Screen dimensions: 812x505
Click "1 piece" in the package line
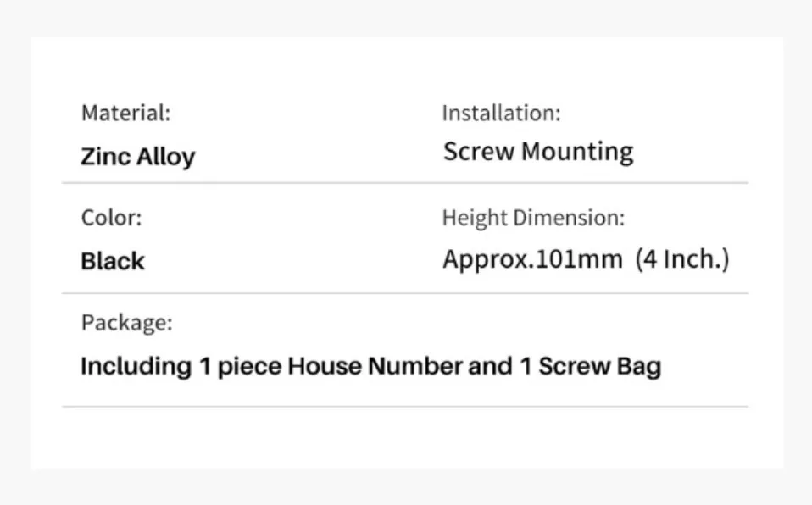[x=241, y=367]
